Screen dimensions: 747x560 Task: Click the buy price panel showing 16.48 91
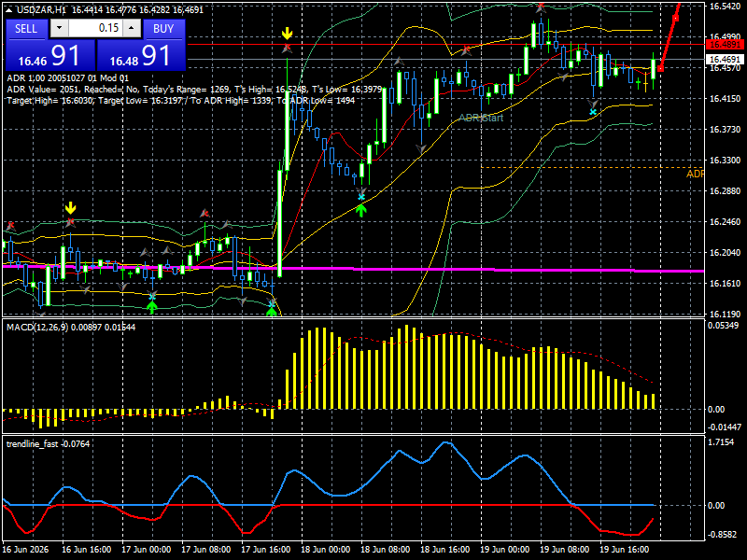click(141, 55)
